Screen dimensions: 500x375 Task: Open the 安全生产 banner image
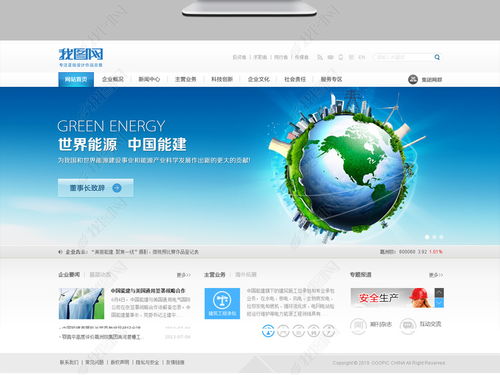point(392,298)
